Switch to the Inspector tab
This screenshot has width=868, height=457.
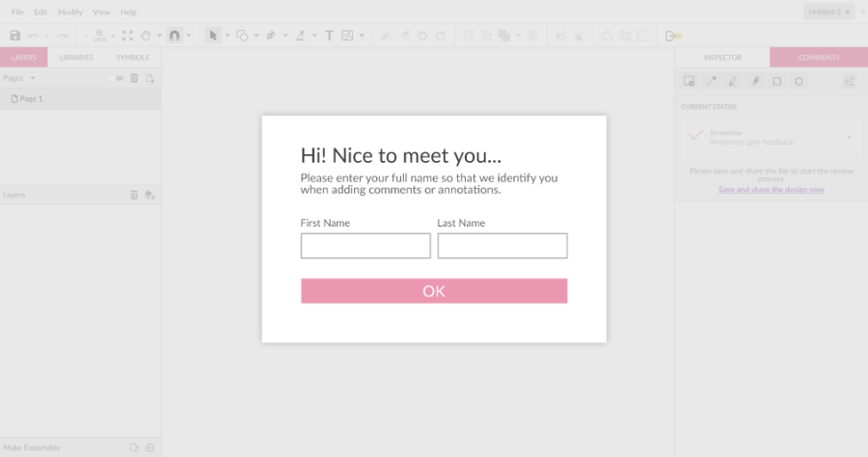click(721, 58)
